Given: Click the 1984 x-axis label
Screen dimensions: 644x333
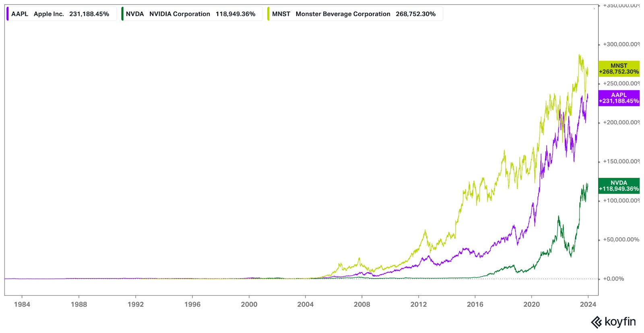Looking at the screenshot, I should (22, 304).
